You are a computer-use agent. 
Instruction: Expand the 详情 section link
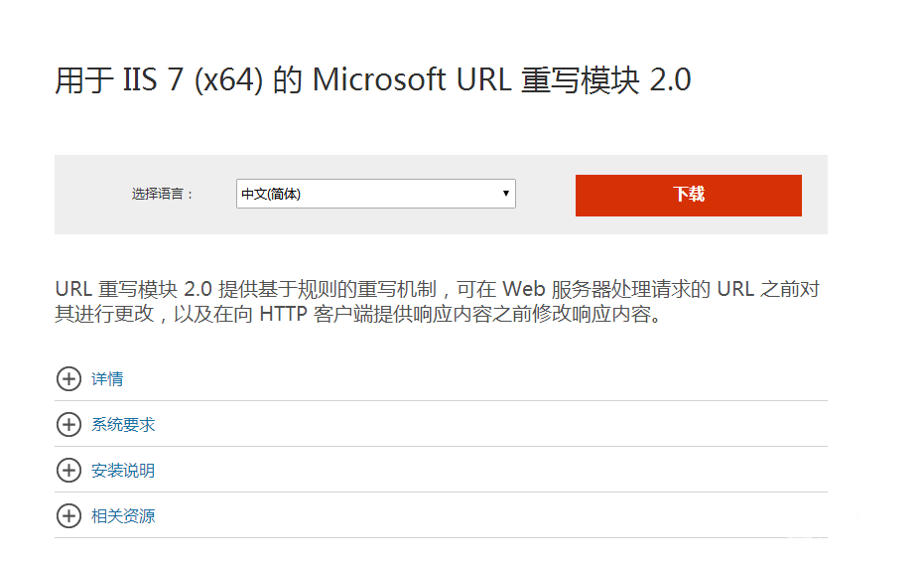[107, 379]
